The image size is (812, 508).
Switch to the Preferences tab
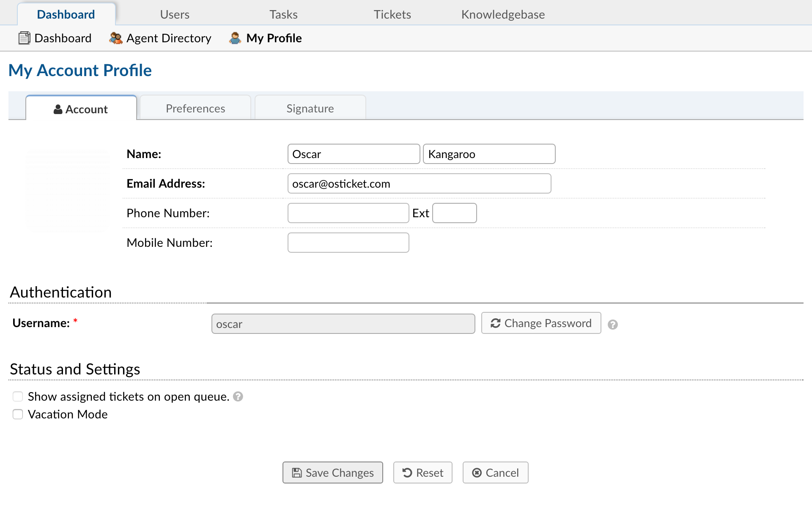[x=195, y=109]
